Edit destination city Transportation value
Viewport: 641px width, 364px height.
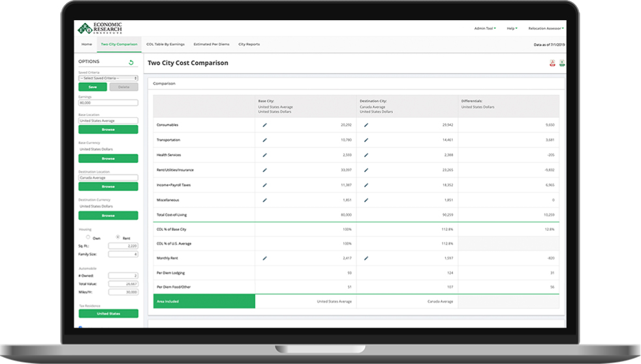[366, 140]
